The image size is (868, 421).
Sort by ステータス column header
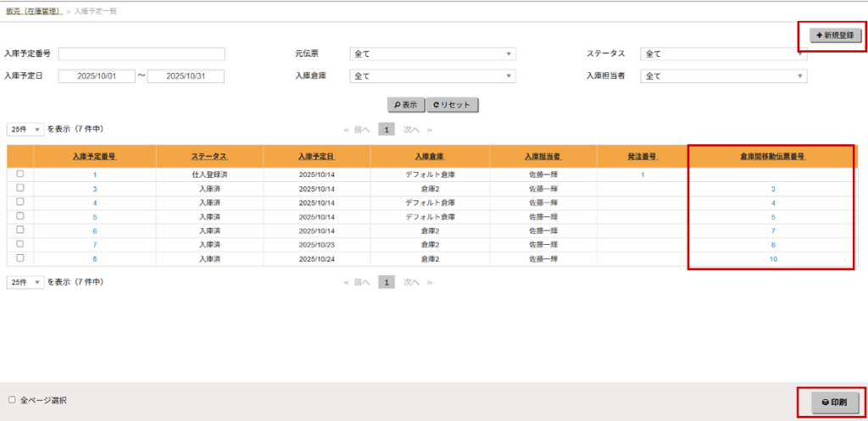[209, 157]
